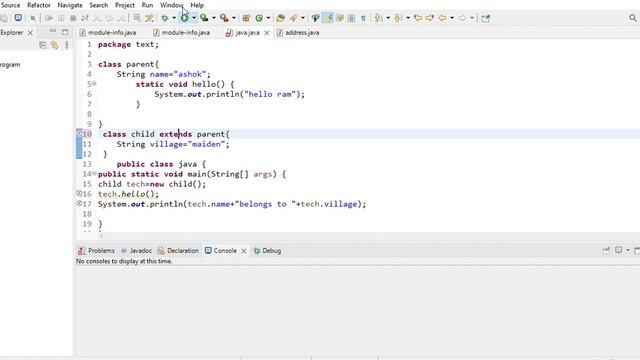Click the Forward navigation arrow icon
The width and height of the screenshot is (640, 360).
(462, 18)
